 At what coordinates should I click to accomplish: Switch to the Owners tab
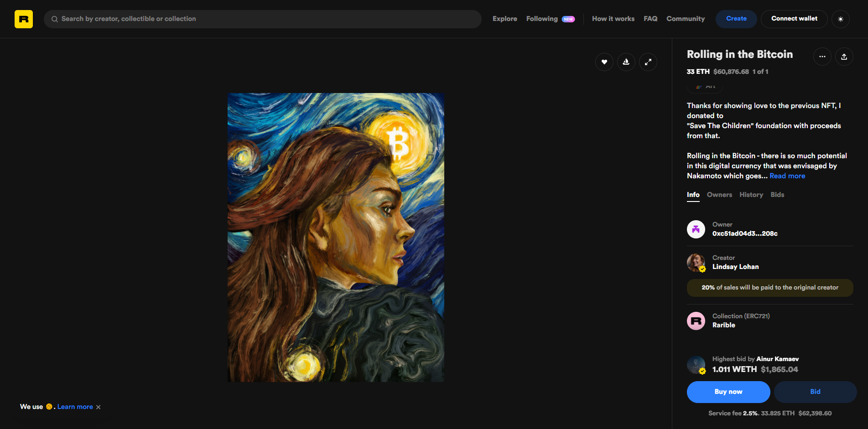[719, 195]
